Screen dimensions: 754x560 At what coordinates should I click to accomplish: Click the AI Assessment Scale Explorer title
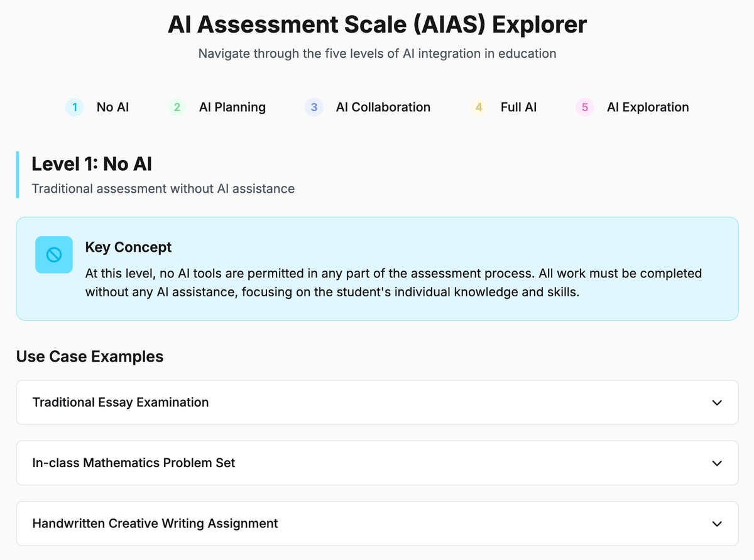click(x=377, y=25)
